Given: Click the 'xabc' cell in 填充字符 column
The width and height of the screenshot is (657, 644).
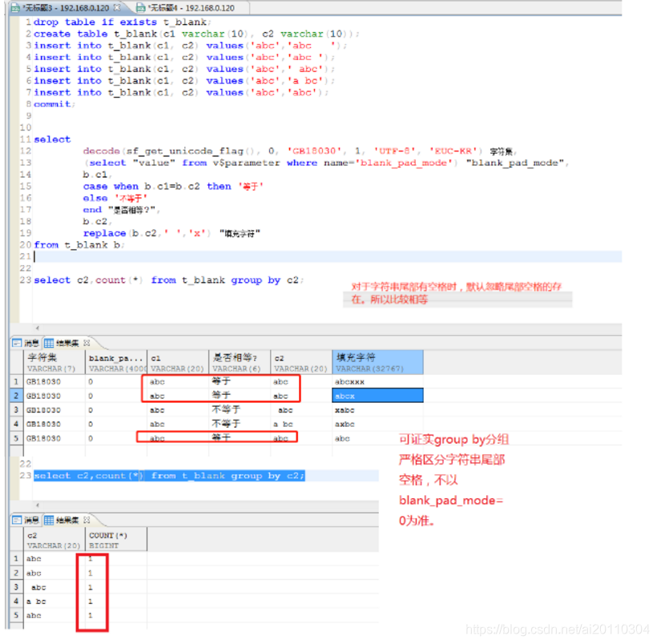Looking at the screenshot, I should (378, 410).
